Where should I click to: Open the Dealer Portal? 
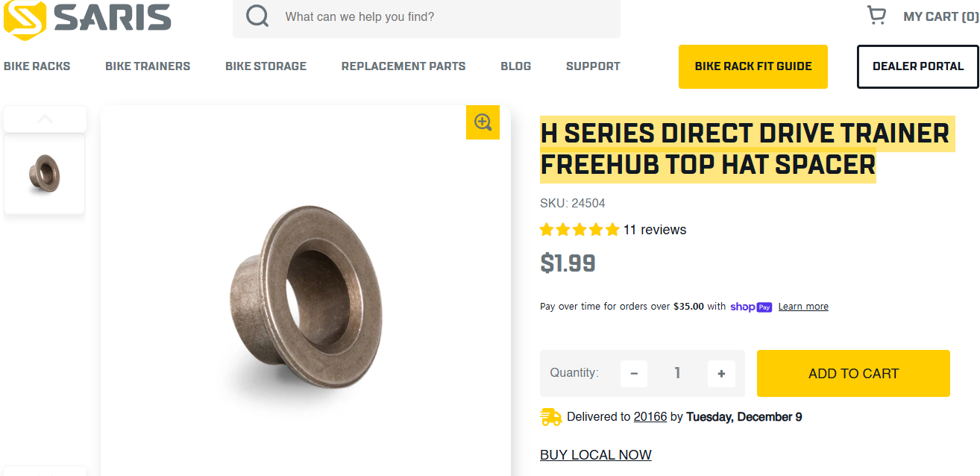coord(918,66)
